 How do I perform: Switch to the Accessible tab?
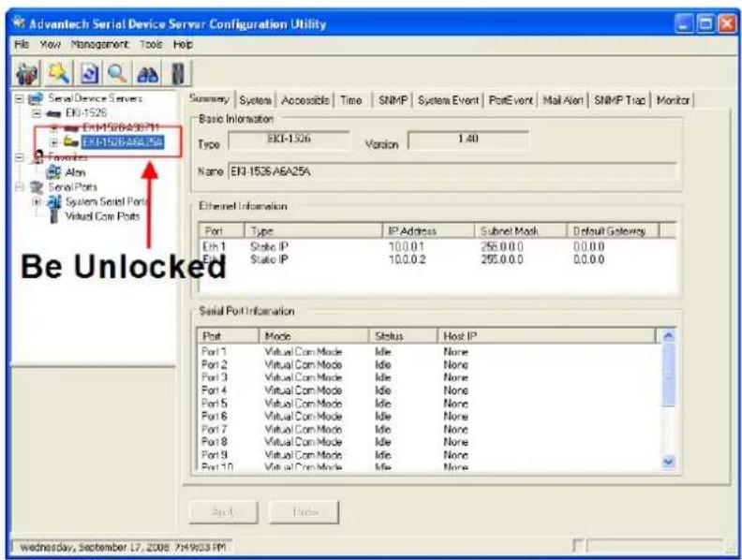tap(305, 100)
